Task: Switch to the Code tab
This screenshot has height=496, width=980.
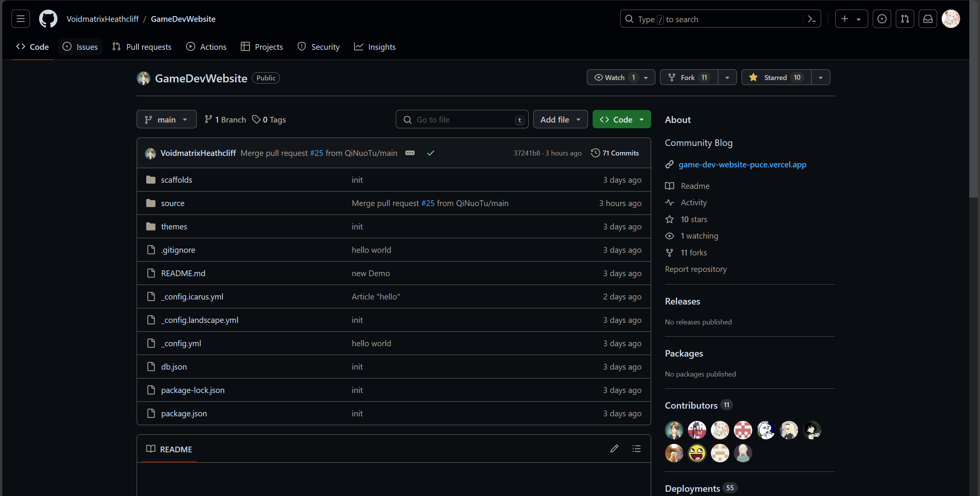Action: coord(33,47)
